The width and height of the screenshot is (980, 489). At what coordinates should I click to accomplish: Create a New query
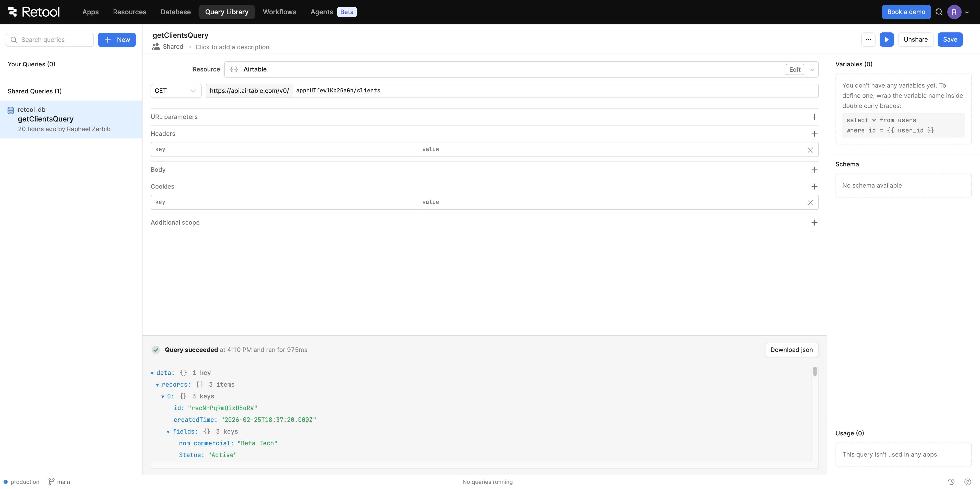point(117,40)
